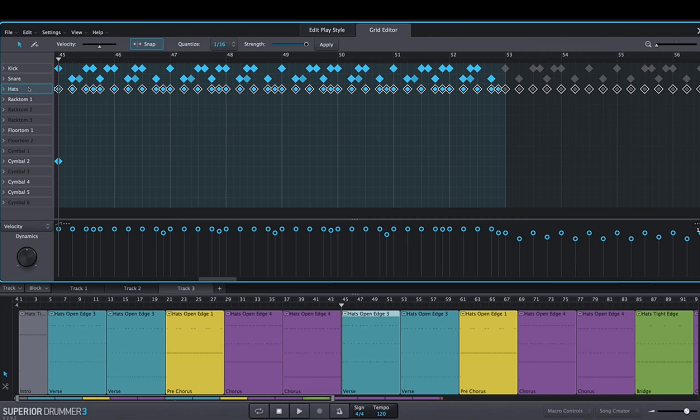Viewport: 700px width, 420px height.
Task: Click the Cymbal 6 row label
Action: [x=19, y=202]
